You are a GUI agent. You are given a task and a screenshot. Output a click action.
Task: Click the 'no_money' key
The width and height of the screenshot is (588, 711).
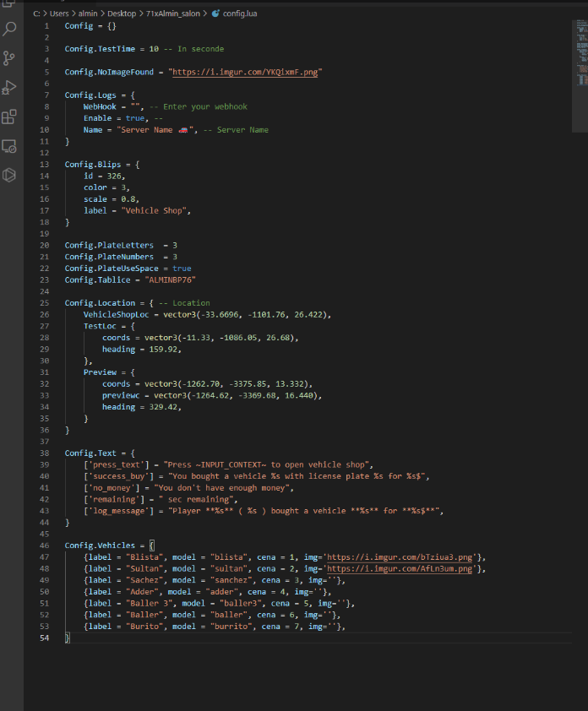[114, 488]
